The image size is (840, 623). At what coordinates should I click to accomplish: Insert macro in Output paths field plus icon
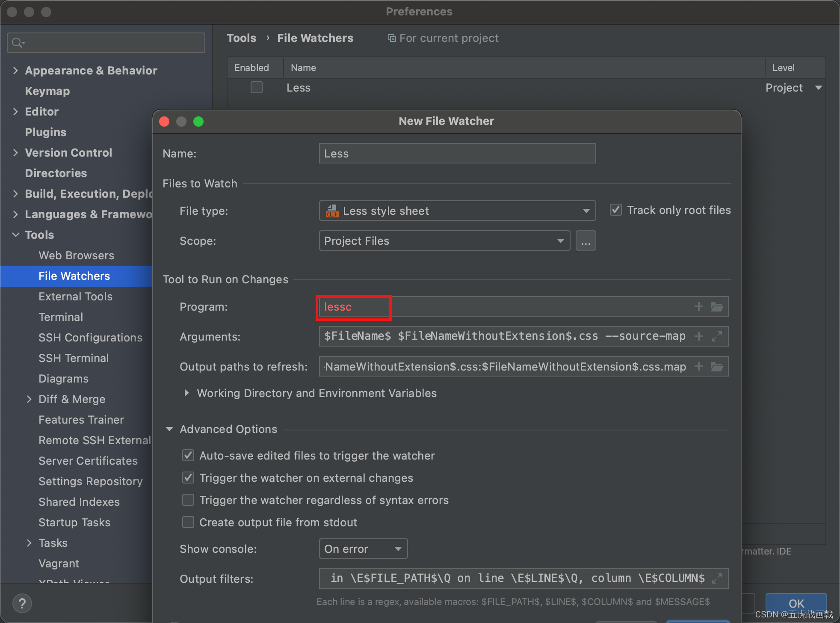(x=698, y=367)
